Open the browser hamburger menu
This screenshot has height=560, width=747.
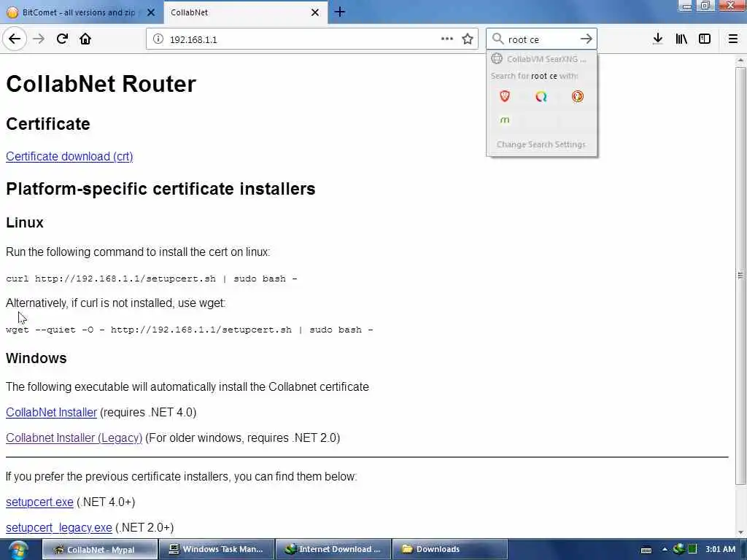click(733, 39)
